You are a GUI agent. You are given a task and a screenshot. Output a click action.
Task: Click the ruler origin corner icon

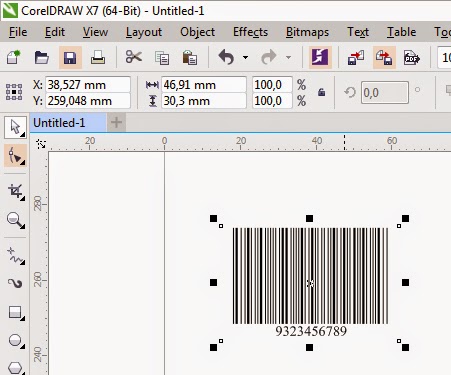41,144
